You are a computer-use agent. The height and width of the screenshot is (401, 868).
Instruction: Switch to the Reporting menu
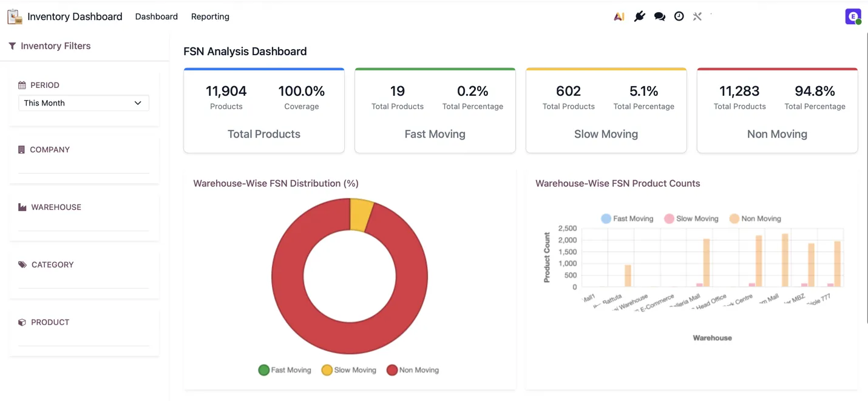[x=210, y=17]
